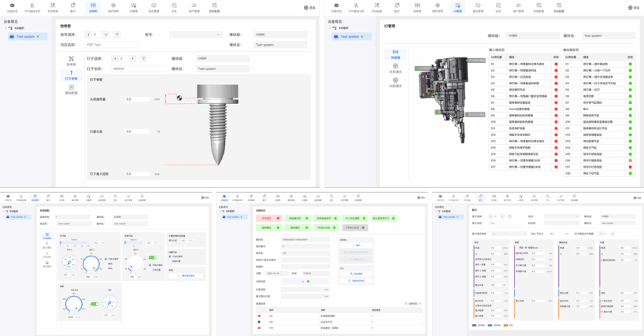Increase 钉子选择 stepper with right arrow
Image resolution: width=644 pixels, height=336 pixels.
133,58
